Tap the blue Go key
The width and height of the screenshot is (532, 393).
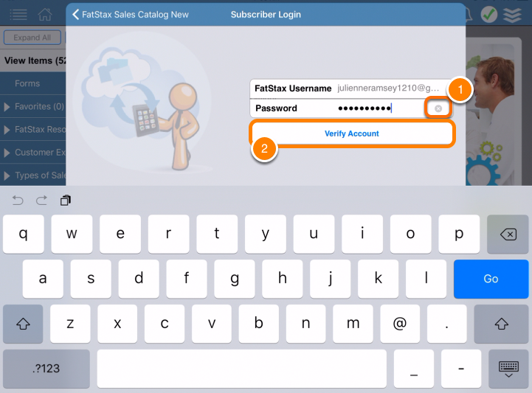click(491, 279)
